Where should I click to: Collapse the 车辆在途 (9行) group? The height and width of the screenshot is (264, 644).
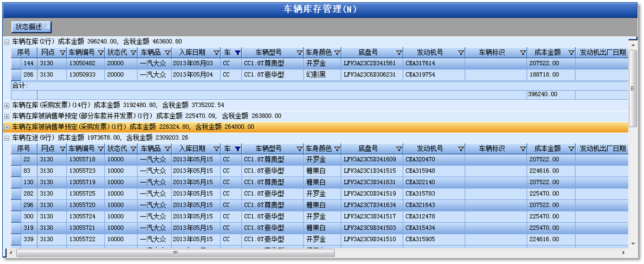coord(7,138)
